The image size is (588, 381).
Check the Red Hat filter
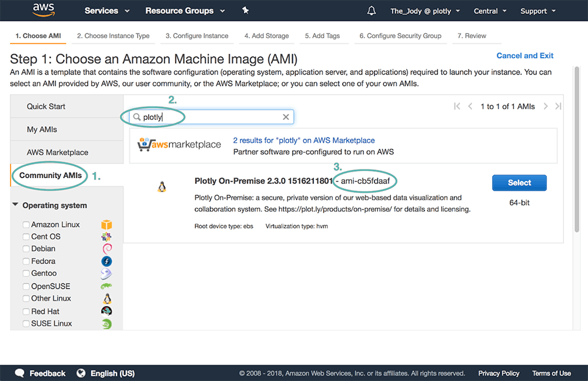tap(26, 311)
